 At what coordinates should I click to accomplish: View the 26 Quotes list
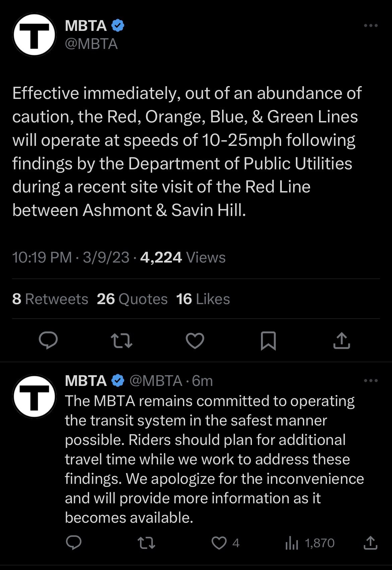(132, 299)
